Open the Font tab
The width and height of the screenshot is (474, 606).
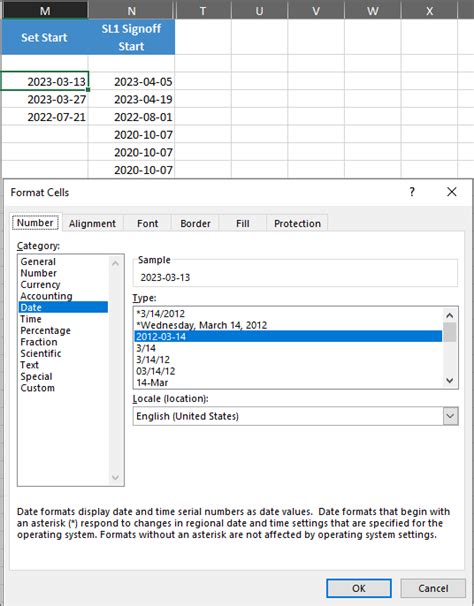click(x=147, y=223)
